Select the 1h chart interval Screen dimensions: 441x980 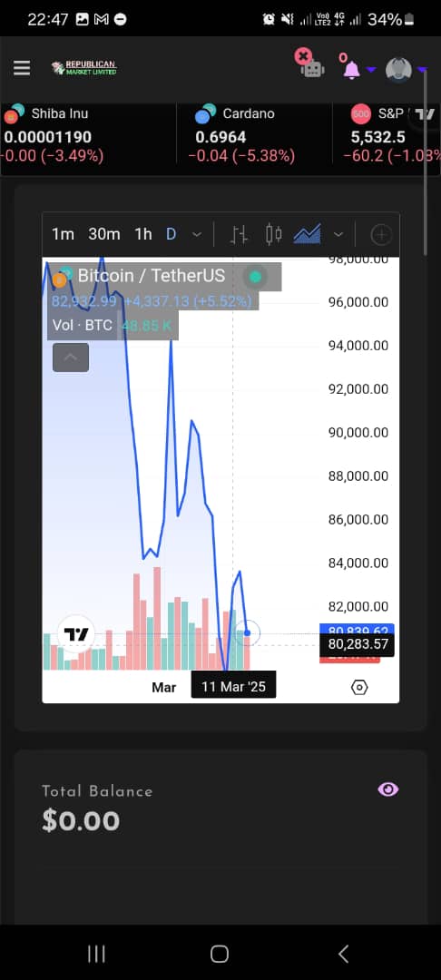point(143,234)
